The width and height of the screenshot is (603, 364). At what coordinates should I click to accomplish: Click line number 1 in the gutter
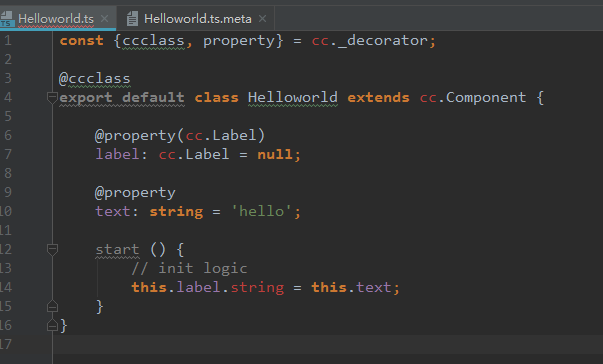coord(8,40)
